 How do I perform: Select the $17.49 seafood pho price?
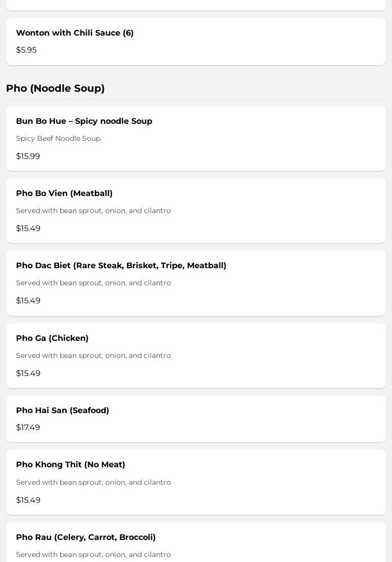[28, 427]
